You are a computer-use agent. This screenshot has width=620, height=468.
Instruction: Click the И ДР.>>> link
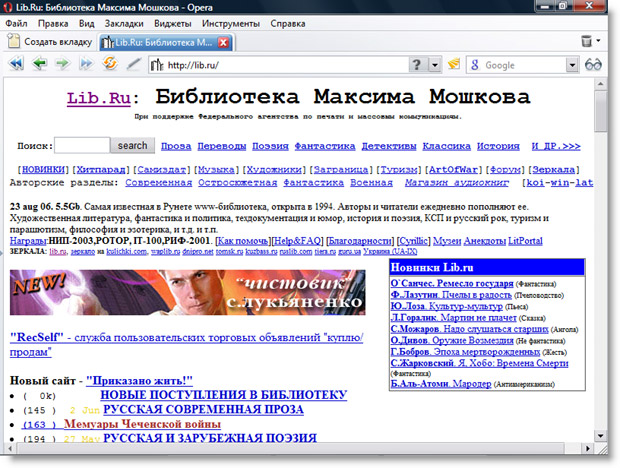tap(556, 146)
